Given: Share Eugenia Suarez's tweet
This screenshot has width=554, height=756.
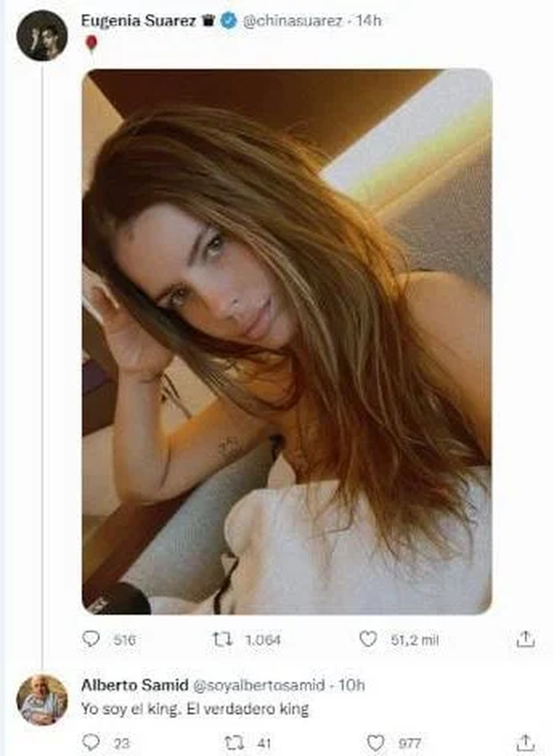Looking at the screenshot, I should coord(525,639).
